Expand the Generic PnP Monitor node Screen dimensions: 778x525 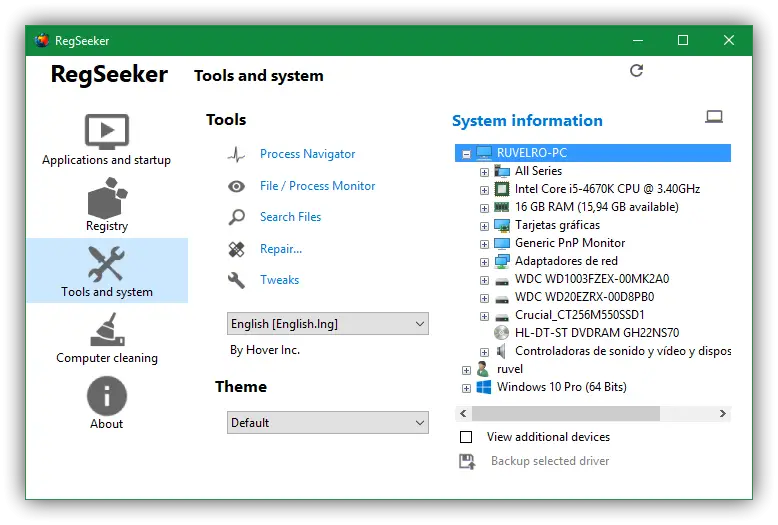[484, 244]
